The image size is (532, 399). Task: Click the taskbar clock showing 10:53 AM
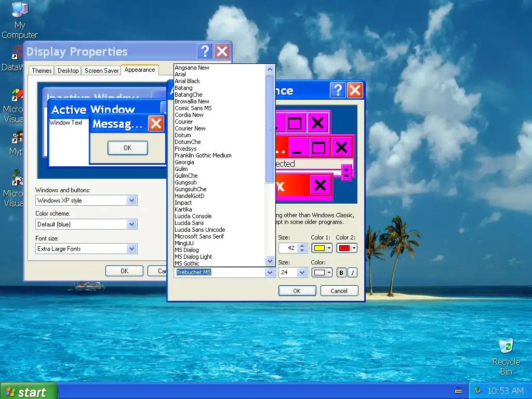tap(505, 391)
